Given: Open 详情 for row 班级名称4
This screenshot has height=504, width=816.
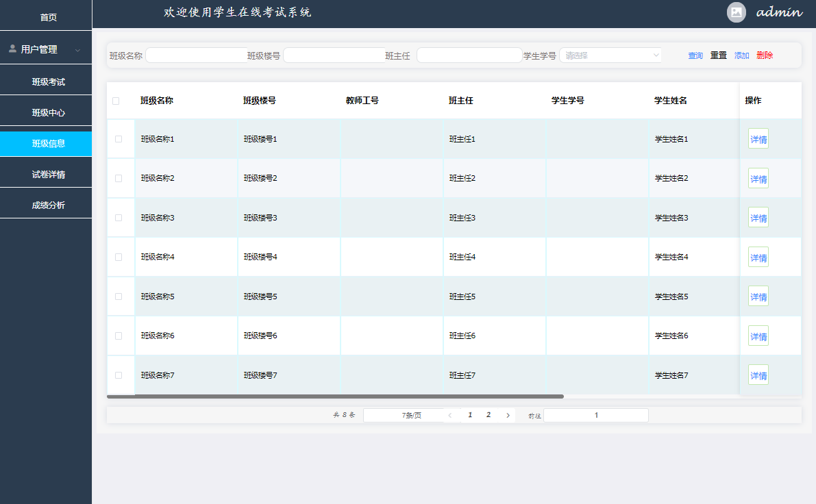Looking at the screenshot, I should [x=758, y=257].
